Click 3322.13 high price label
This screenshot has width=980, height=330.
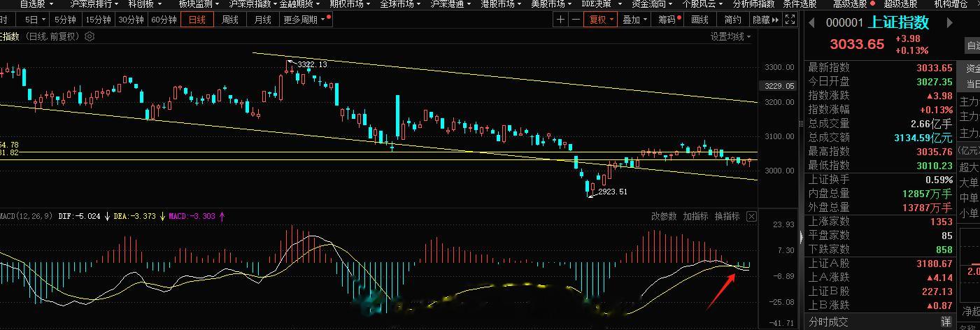point(312,64)
